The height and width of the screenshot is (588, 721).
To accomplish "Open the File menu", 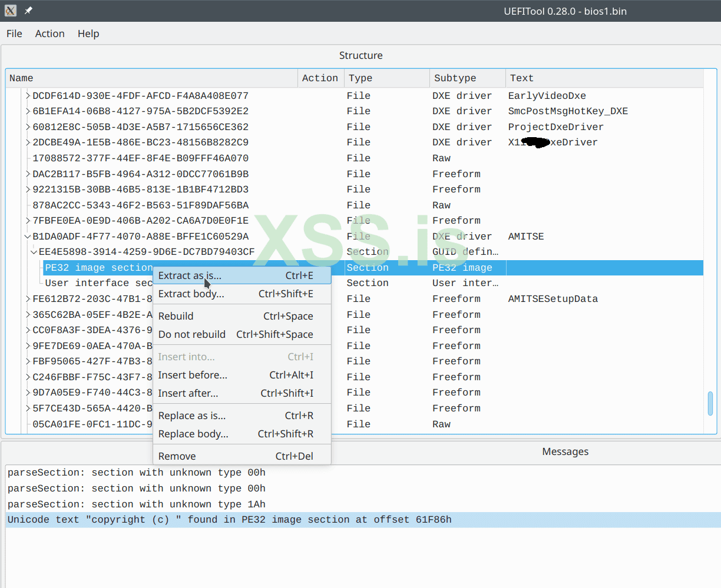I will (14, 34).
